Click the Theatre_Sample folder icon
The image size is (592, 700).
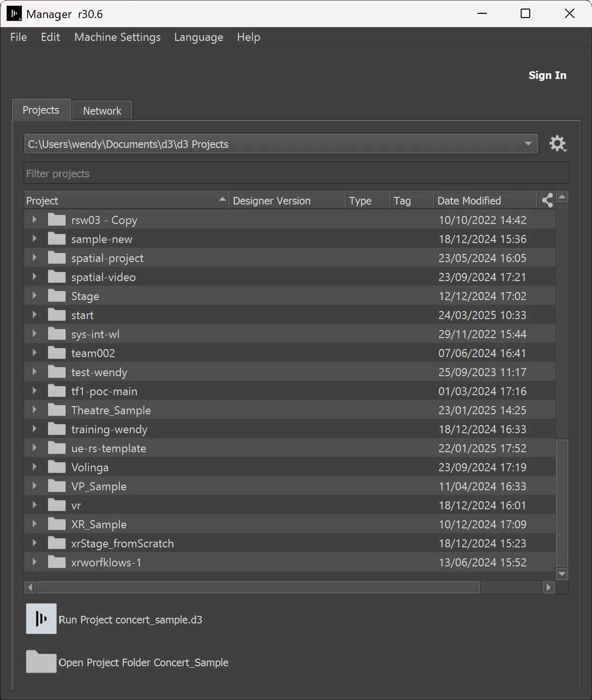pos(57,410)
